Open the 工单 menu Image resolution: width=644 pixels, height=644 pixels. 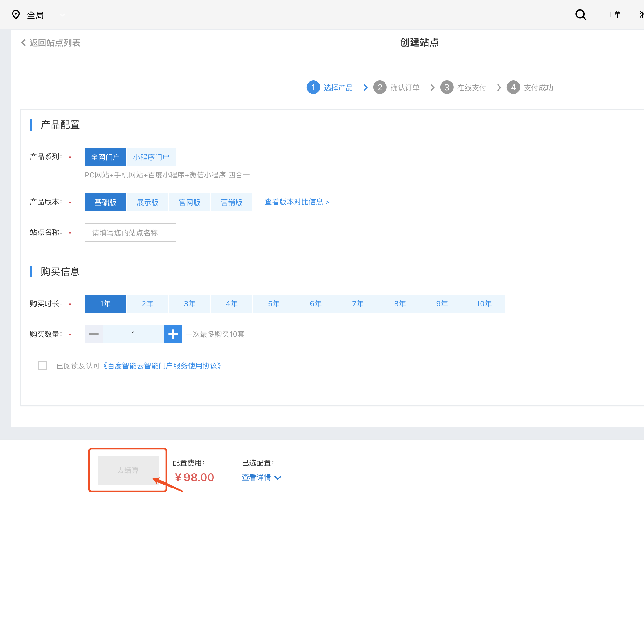[x=613, y=15]
